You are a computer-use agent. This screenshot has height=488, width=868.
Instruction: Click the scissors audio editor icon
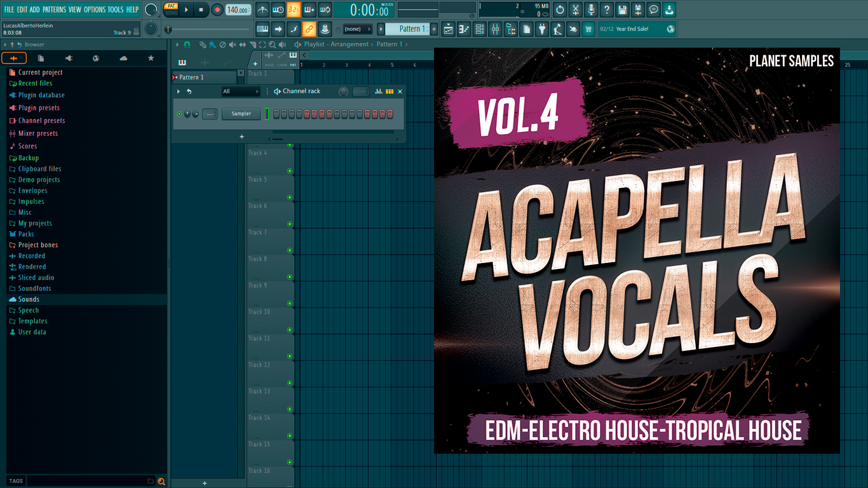click(x=576, y=10)
